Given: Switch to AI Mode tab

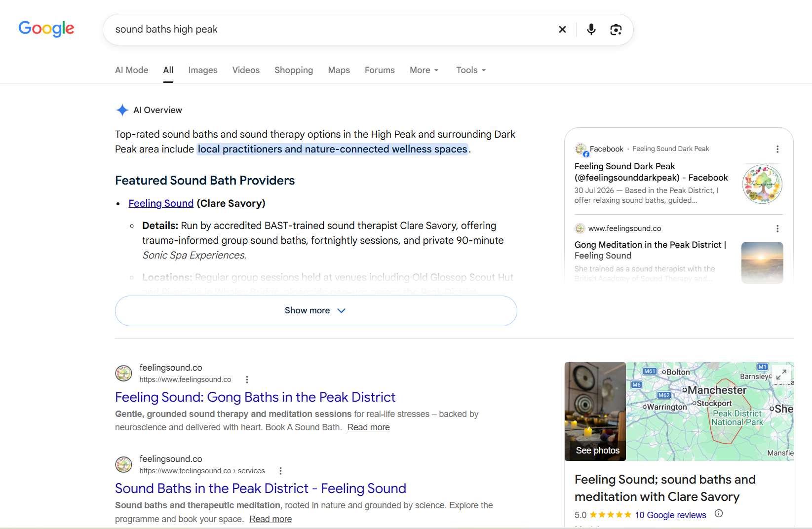Looking at the screenshot, I should [131, 70].
